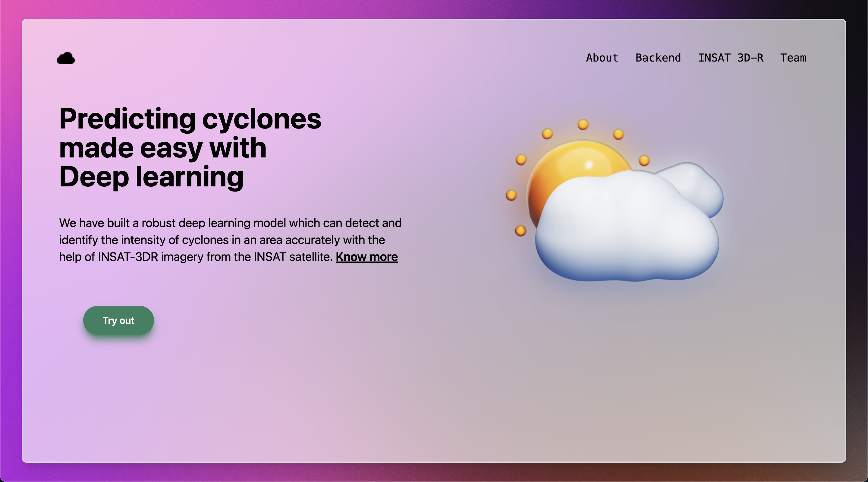Open the INSAT 3D-R nav item
Viewport: 868px width, 482px height.
(x=731, y=58)
